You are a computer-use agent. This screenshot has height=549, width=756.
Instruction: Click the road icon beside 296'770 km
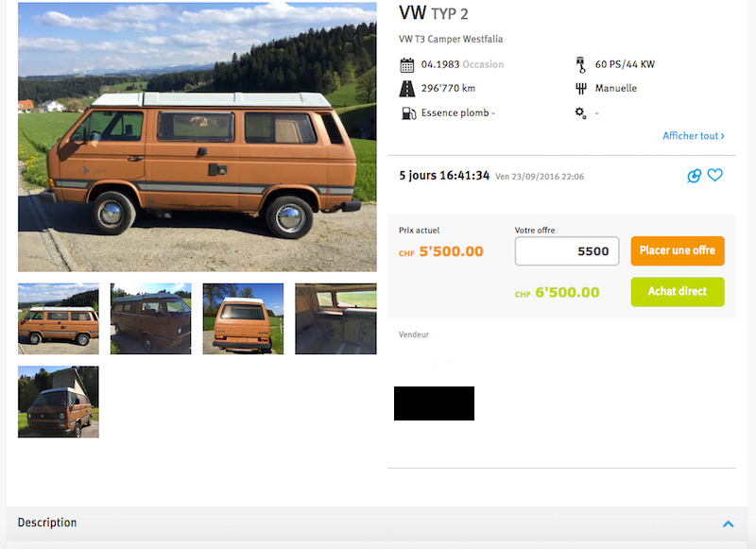click(x=407, y=89)
